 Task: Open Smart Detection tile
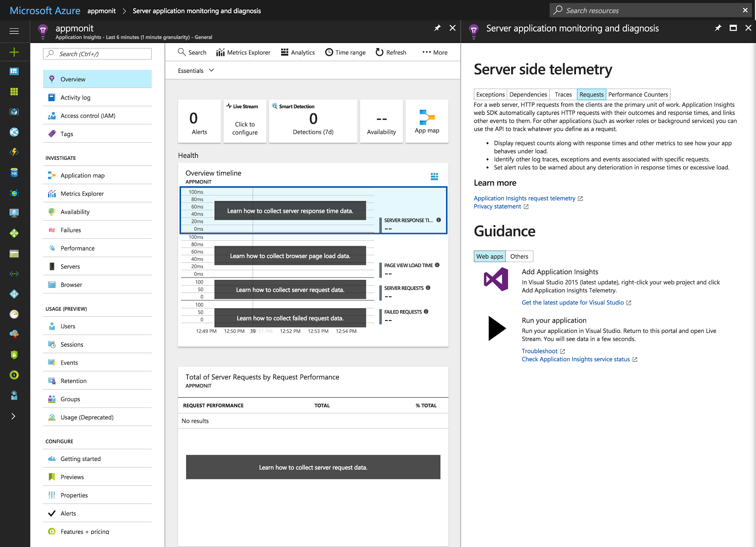[313, 121]
